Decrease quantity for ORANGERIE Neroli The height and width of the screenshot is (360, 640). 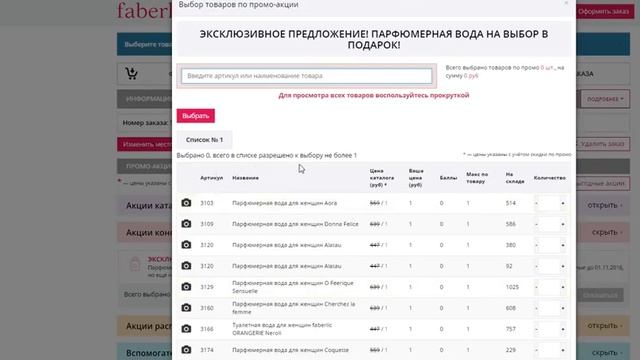[536, 329]
